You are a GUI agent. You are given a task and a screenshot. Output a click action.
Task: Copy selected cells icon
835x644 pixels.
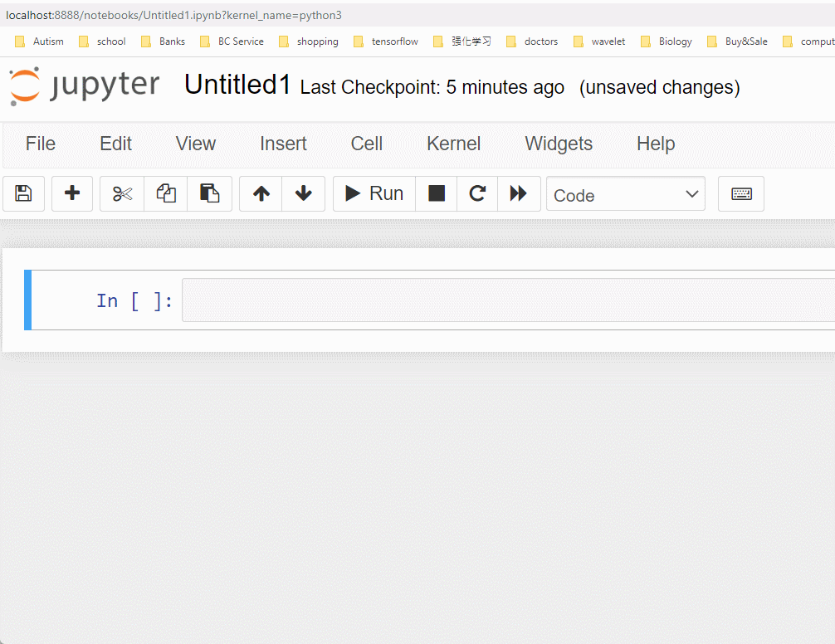point(166,193)
